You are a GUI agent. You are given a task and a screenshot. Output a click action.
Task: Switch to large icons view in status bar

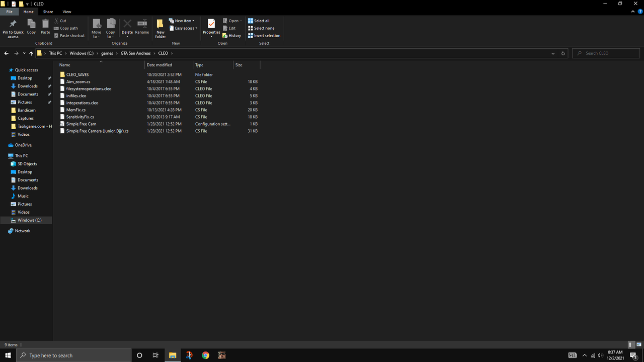[639, 345]
